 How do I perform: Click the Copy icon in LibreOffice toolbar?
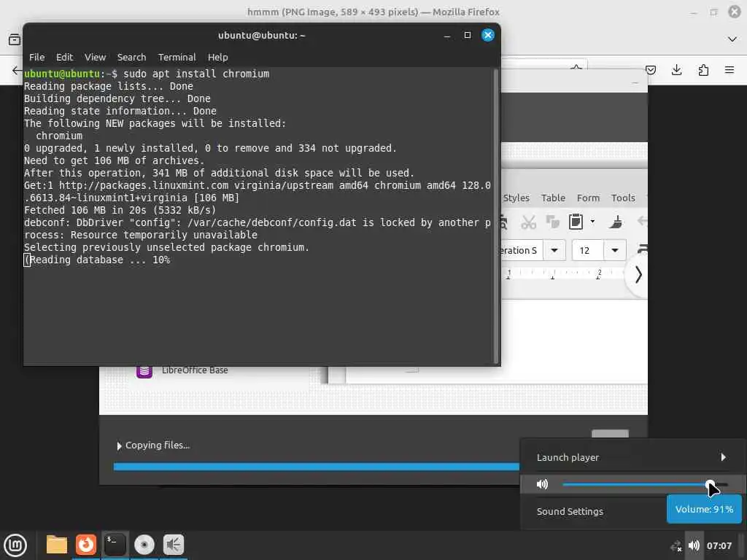pyautogui.click(x=553, y=222)
